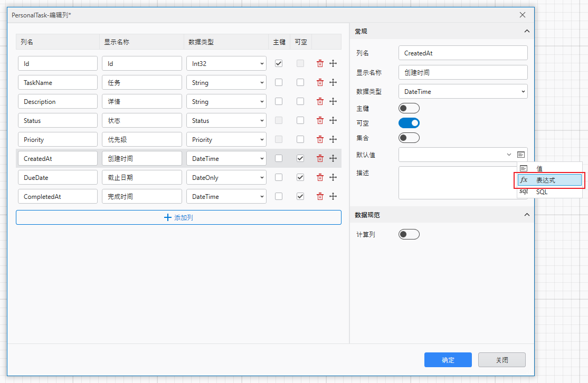
Task: Select the 表达式 option from the menu
Action: pos(549,180)
